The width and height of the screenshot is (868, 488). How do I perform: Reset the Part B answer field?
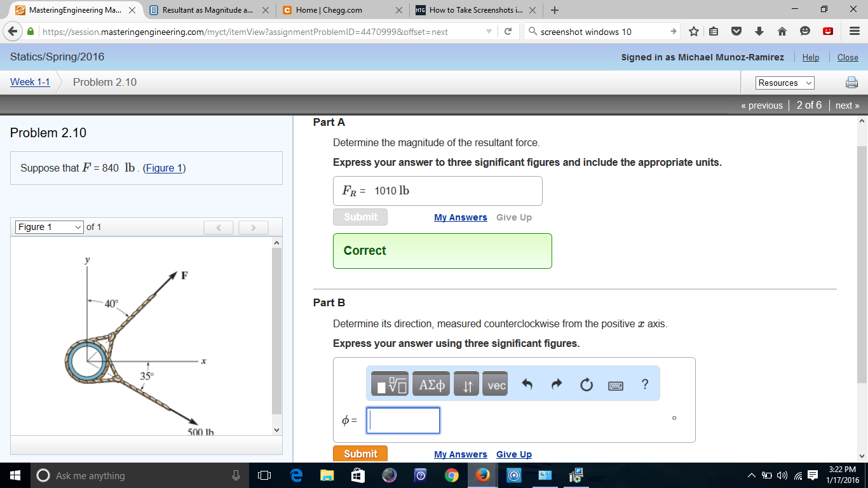[x=586, y=384]
